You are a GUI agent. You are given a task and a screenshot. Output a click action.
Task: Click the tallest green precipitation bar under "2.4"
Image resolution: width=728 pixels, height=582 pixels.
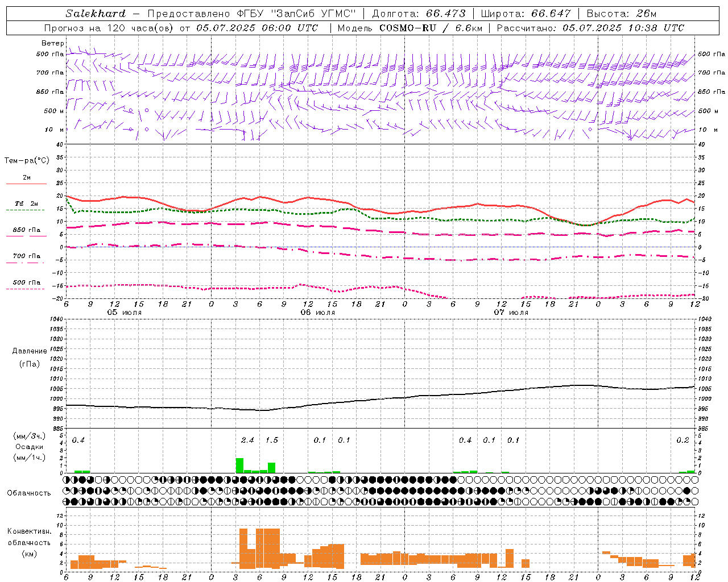coord(239,465)
